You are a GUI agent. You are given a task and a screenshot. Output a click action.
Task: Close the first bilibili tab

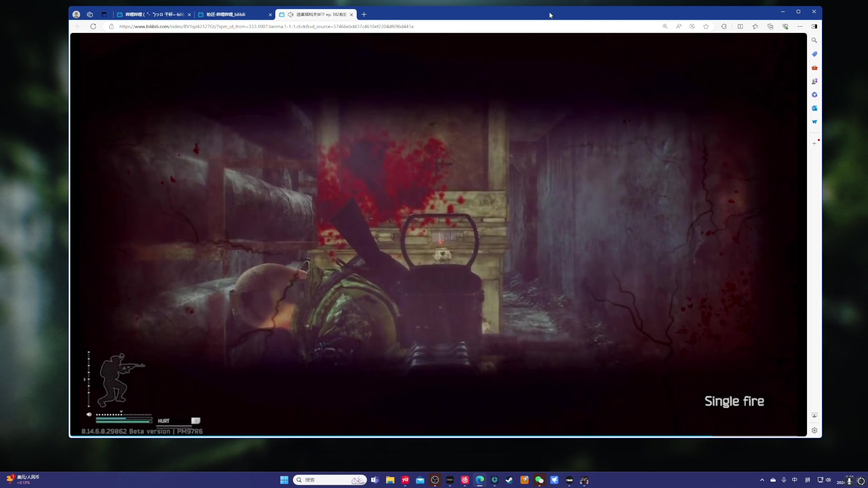pos(189,14)
